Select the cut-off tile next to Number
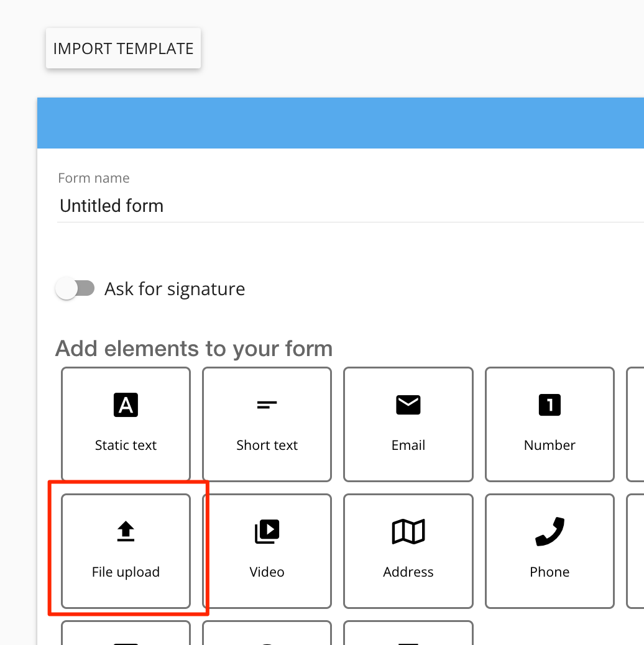The image size is (644, 645). 636,424
